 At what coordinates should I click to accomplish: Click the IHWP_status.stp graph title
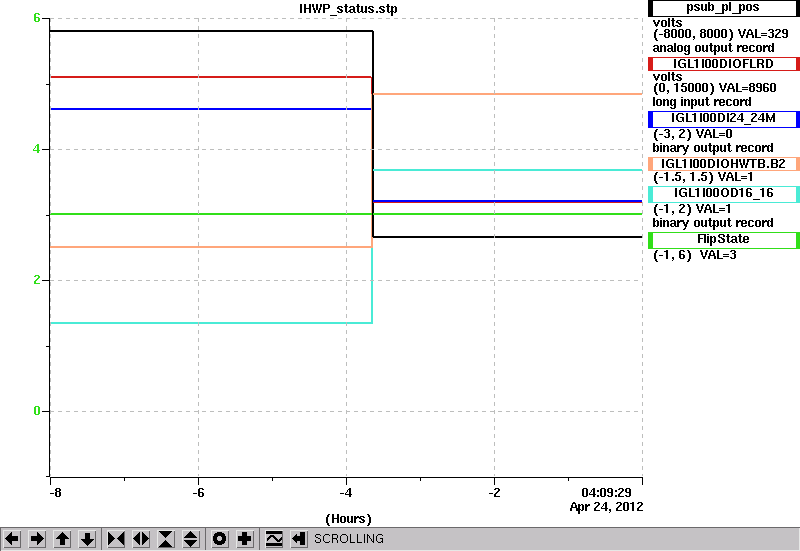(348, 9)
